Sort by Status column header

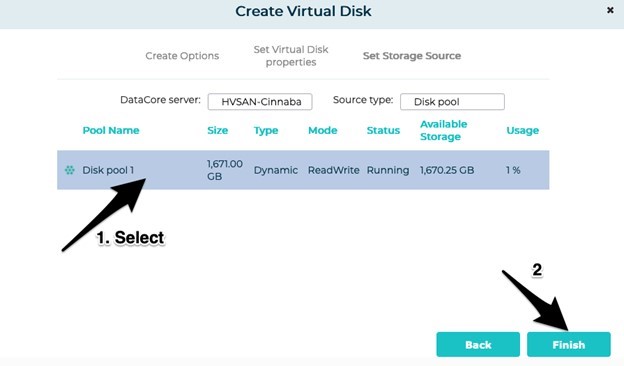(383, 130)
